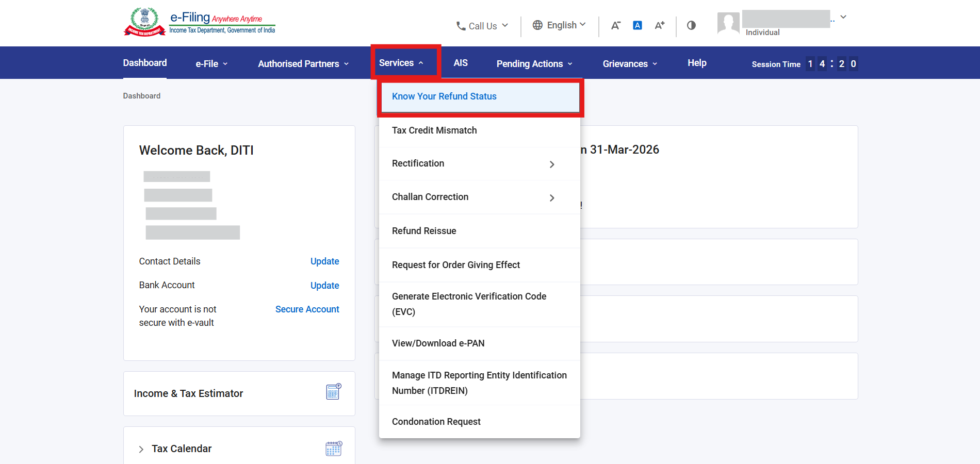Click Update next to Bank Account
Viewport: 980px width, 464px height.
(324, 286)
